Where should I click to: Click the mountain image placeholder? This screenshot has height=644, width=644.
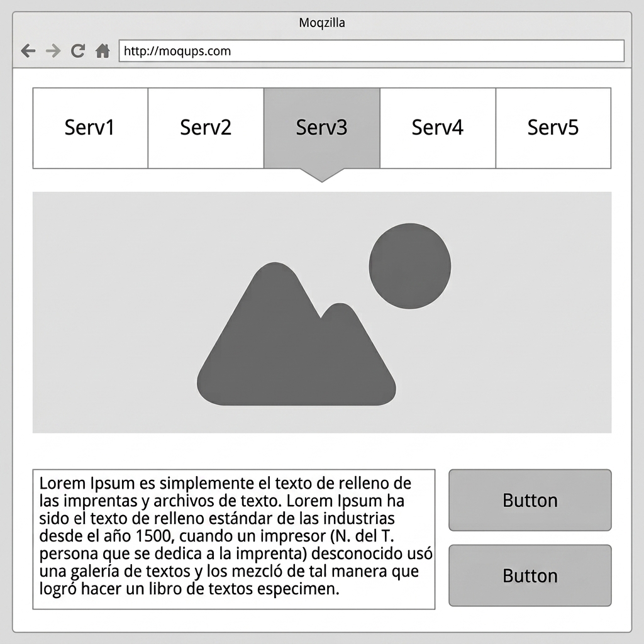(322, 312)
